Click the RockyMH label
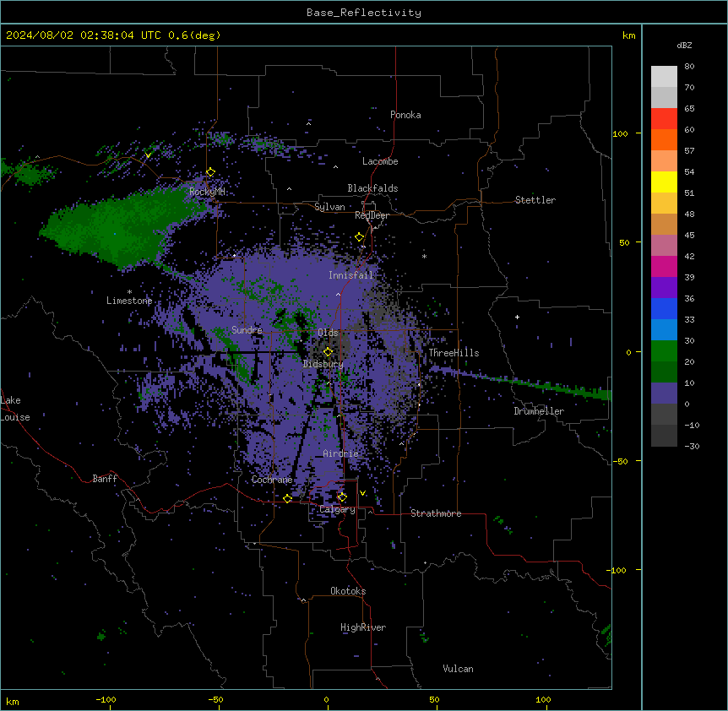Image resolution: width=728 pixels, height=711 pixels. tap(207, 192)
